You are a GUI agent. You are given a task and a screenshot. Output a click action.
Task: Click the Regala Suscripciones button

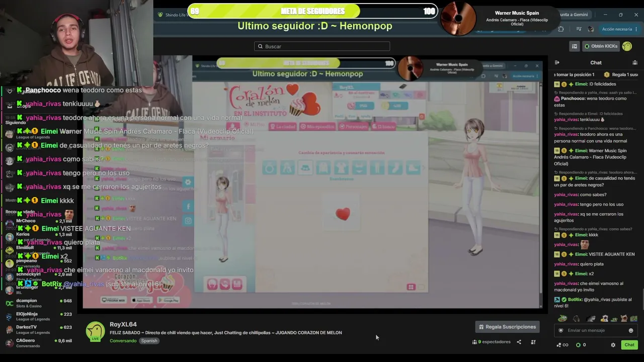[507, 327]
